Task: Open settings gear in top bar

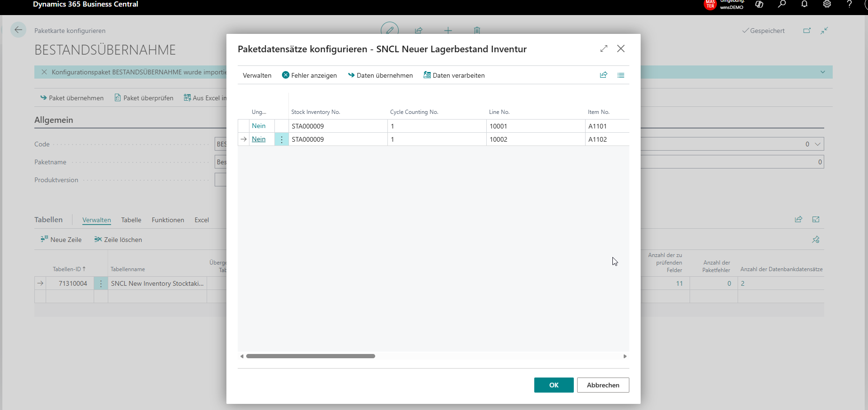Action: point(827,4)
